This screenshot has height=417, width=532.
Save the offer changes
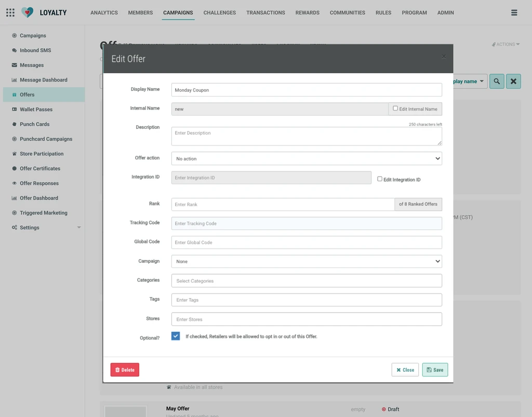[435, 370]
